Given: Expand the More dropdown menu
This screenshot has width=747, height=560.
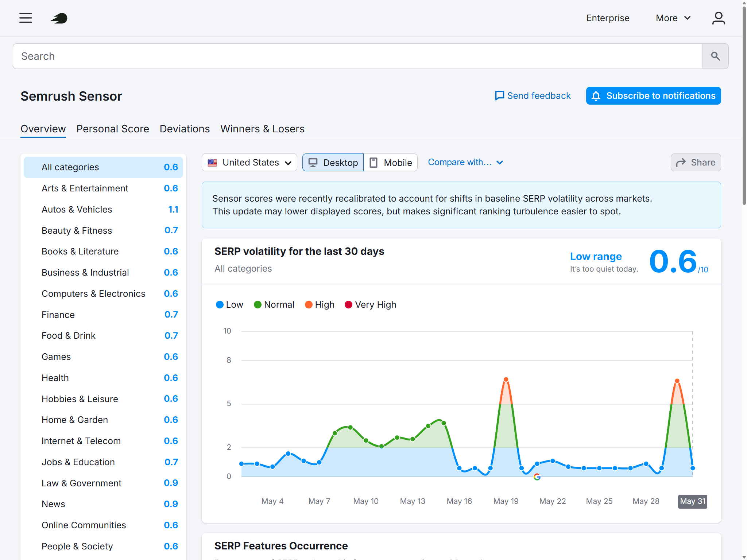Looking at the screenshot, I should 673,18.
